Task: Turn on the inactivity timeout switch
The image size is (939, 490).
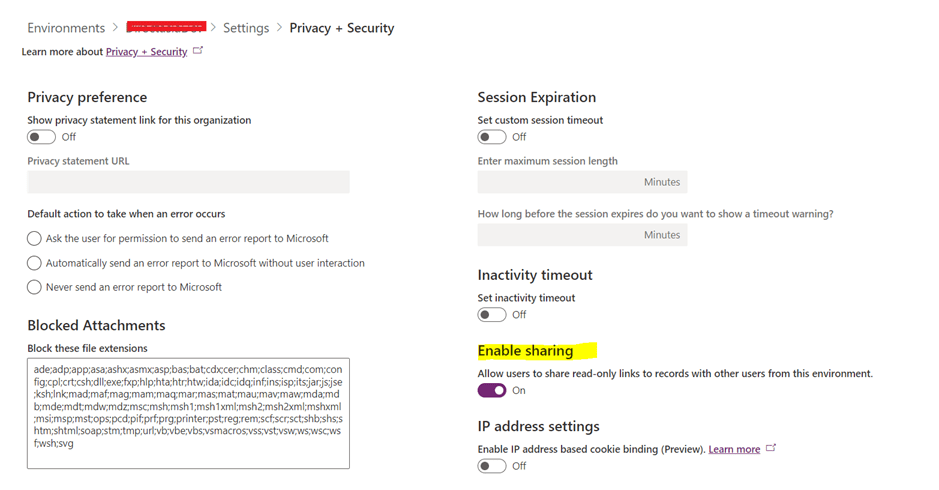Action: click(491, 315)
